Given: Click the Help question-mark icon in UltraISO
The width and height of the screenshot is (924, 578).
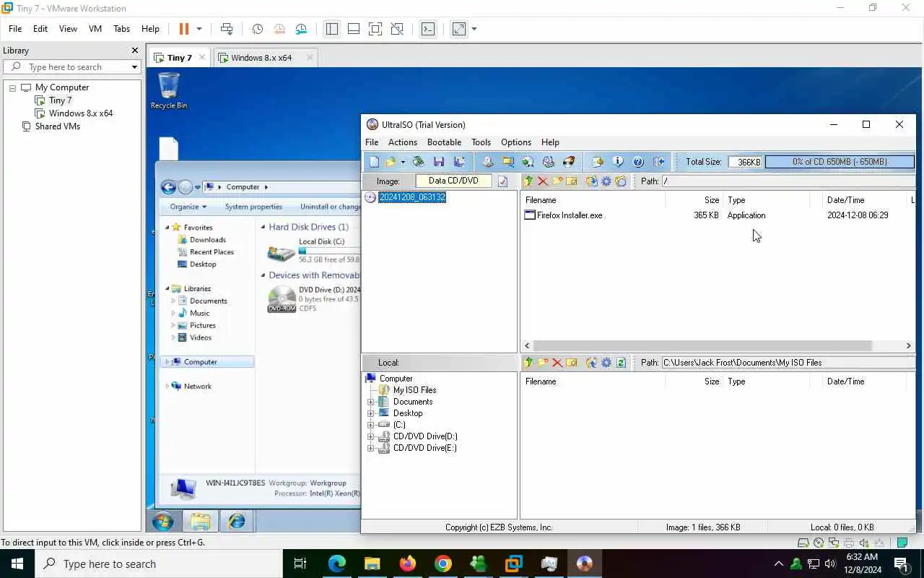Looking at the screenshot, I should [638, 162].
